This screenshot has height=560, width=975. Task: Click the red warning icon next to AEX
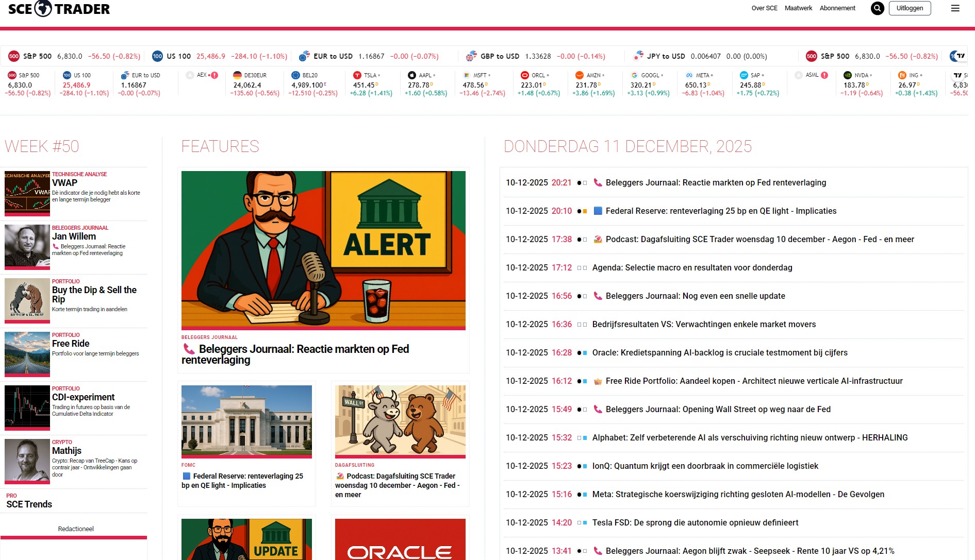tap(214, 75)
